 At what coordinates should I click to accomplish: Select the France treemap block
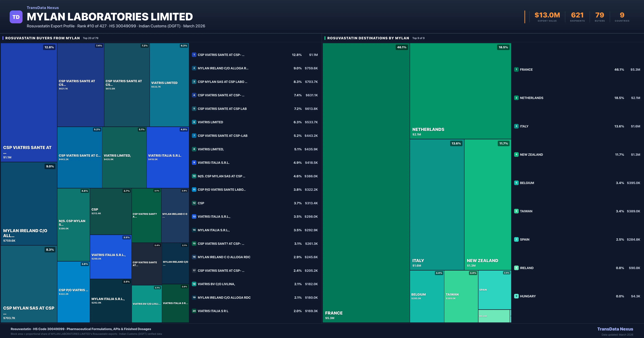[366, 183]
